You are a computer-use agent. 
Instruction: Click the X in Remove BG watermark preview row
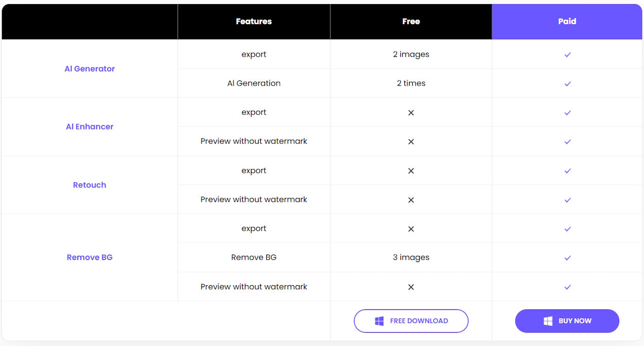pyautogui.click(x=411, y=287)
